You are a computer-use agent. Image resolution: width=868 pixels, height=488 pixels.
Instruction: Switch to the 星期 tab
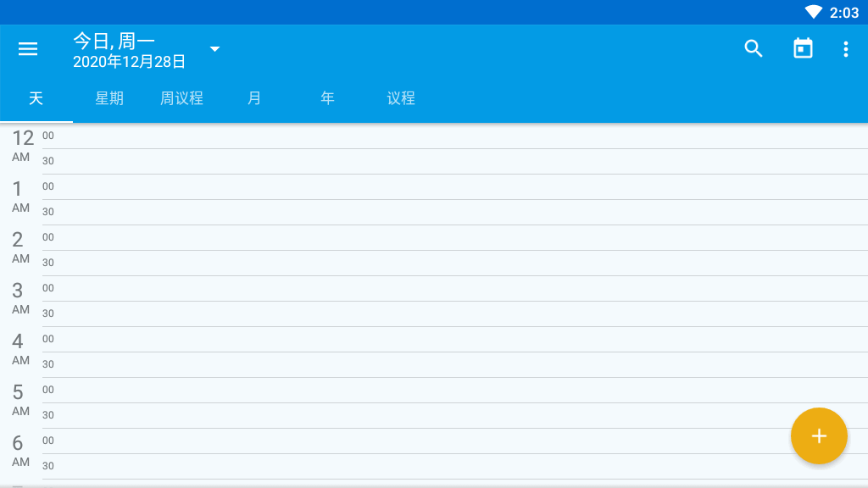point(109,98)
